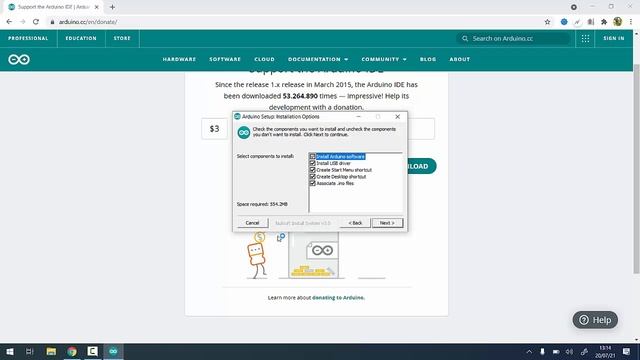Go to the Professional section
The image size is (640, 360).
pos(28,38)
